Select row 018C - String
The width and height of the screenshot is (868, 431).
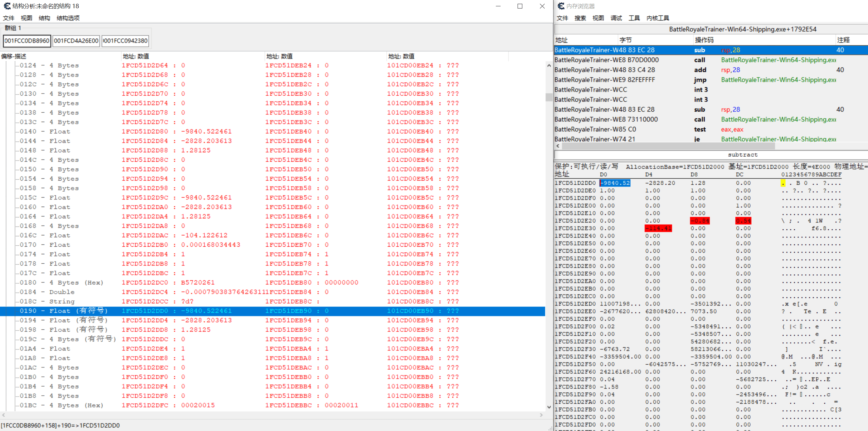272,301
